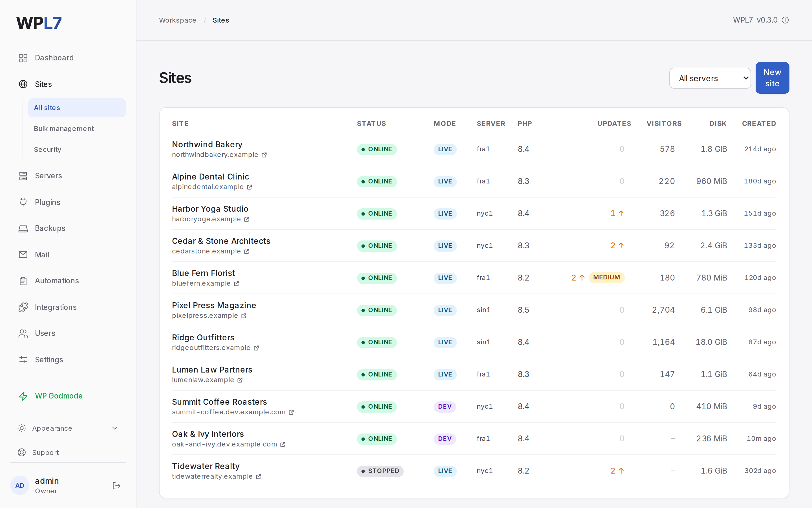Viewport: 812px width, 508px height.
Task: Open the All servers dropdown
Action: (710, 78)
